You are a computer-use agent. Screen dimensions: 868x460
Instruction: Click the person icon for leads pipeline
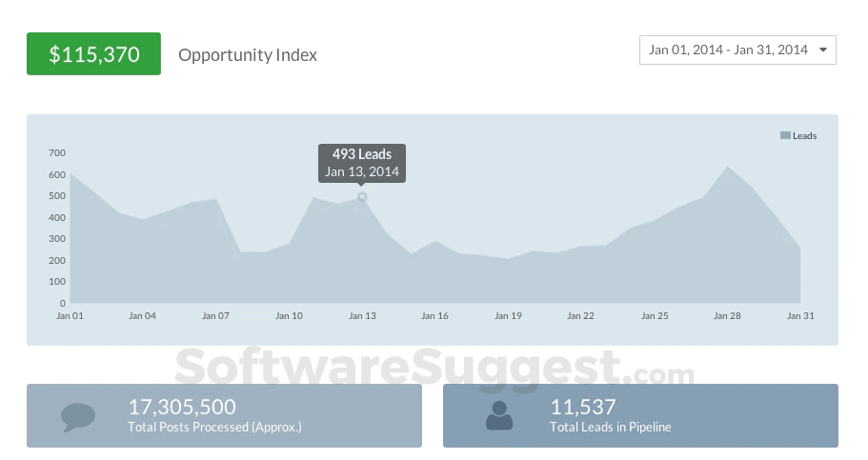click(498, 415)
